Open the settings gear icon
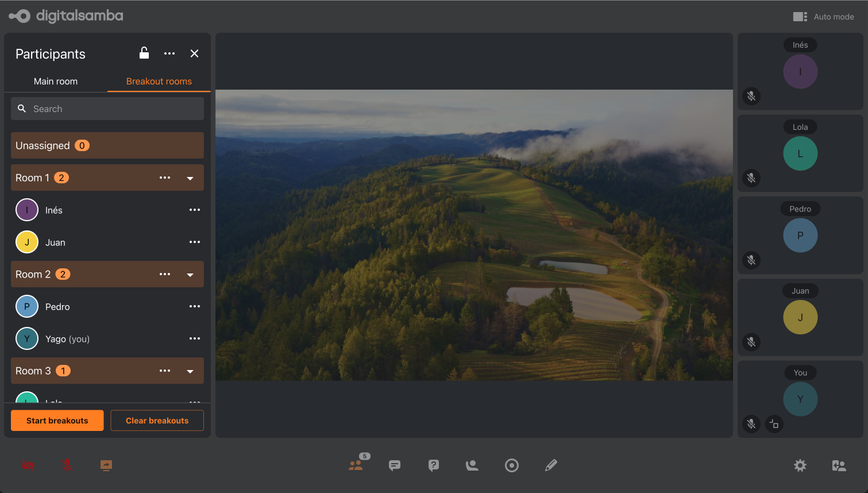Screen dimensions: 868x493 tap(800, 465)
